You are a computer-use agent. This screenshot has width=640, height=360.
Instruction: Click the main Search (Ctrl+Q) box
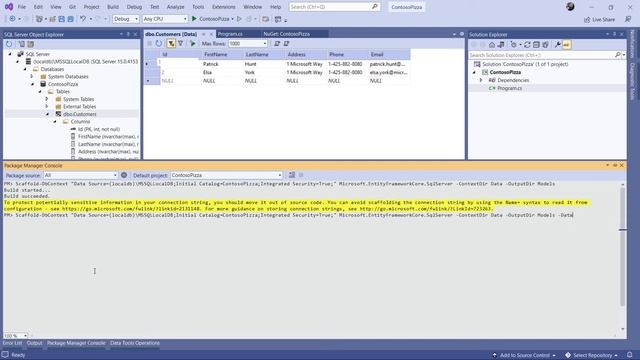point(334,7)
